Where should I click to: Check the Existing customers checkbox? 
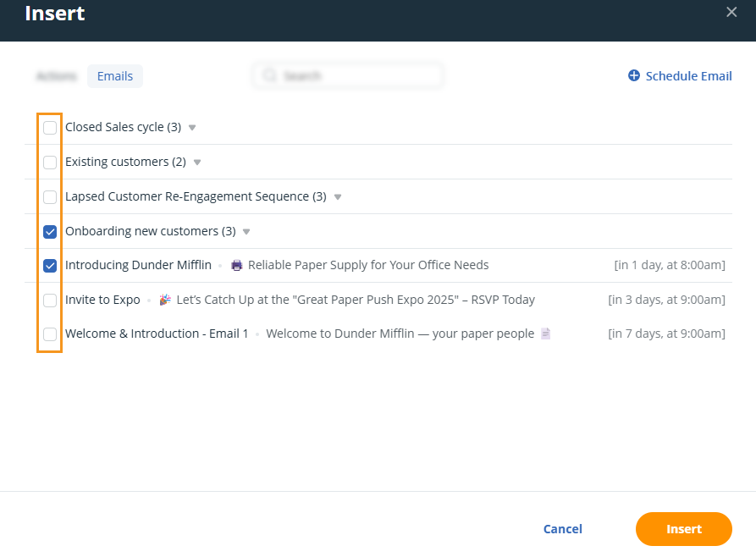pyautogui.click(x=50, y=162)
